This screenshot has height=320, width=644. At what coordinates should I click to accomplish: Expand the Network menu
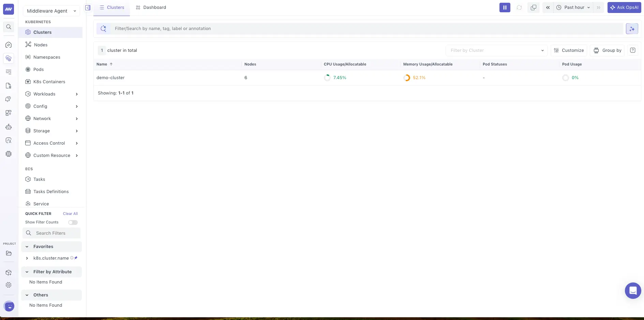tap(52, 119)
